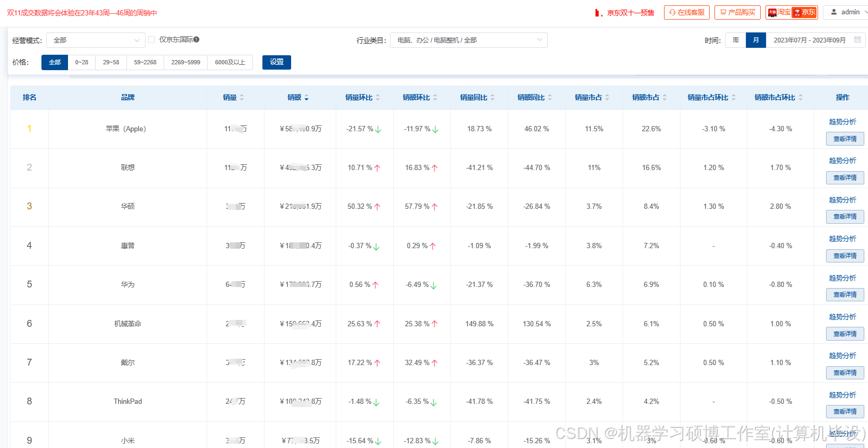This screenshot has height=448, width=868.
Task: Click the 销量环比 sort arrows
Action: [x=378, y=98]
